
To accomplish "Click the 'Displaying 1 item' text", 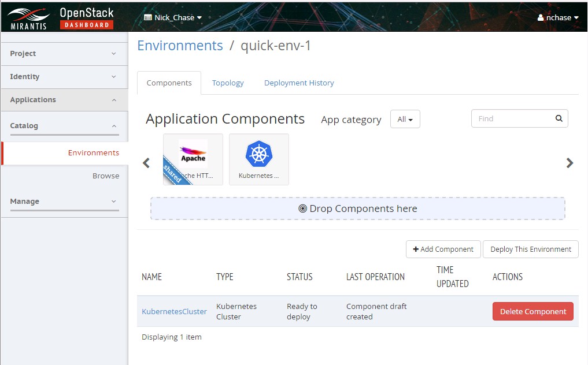I will coord(172,337).
